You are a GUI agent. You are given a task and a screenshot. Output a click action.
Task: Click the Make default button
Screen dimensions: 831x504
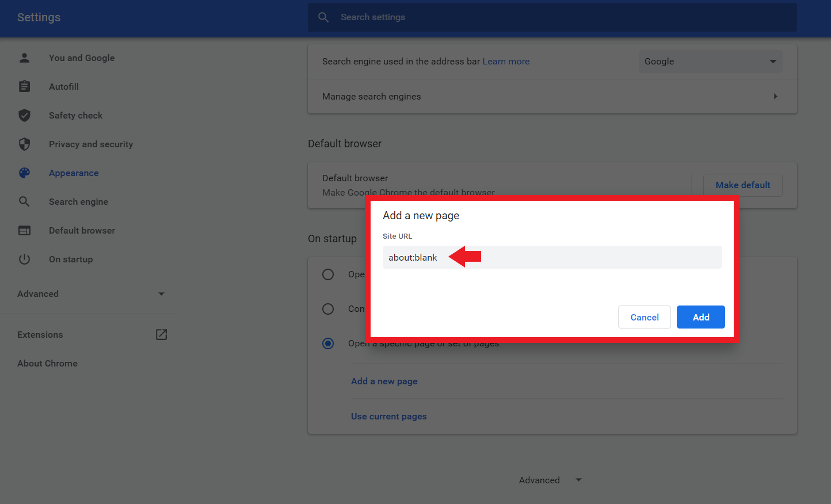[x=742, y=185]
